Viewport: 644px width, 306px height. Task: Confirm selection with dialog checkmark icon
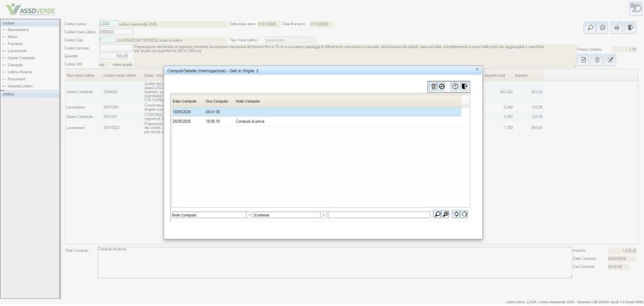coord(442,87)
